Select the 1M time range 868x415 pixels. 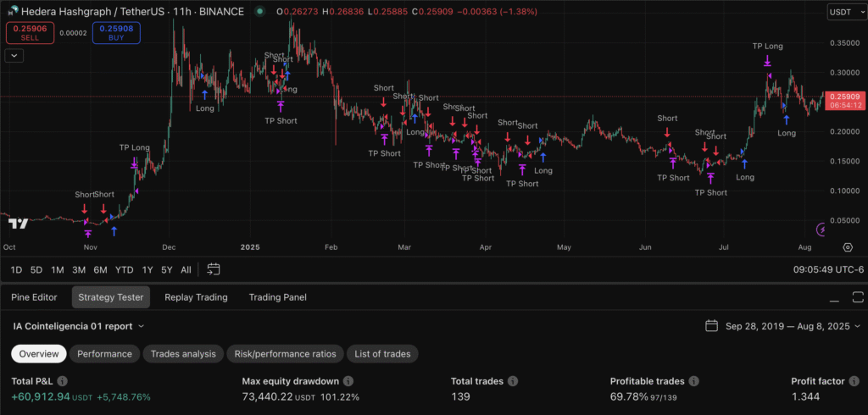coord(58,270)
